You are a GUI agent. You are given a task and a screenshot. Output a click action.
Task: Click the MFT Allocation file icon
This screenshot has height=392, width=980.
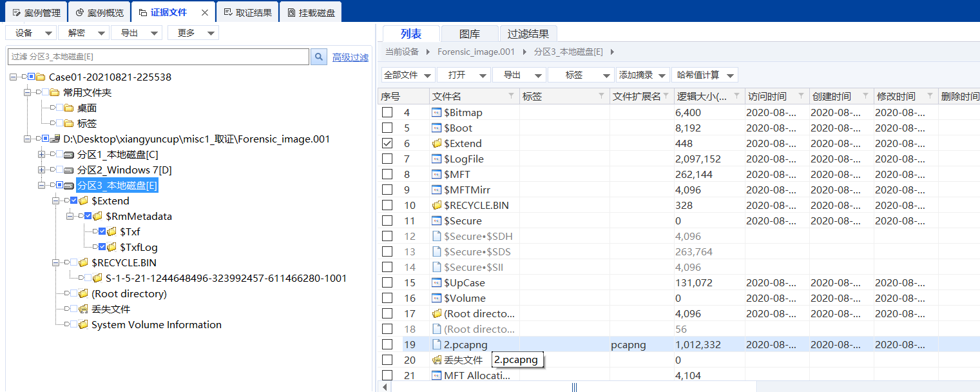(437, 375)
